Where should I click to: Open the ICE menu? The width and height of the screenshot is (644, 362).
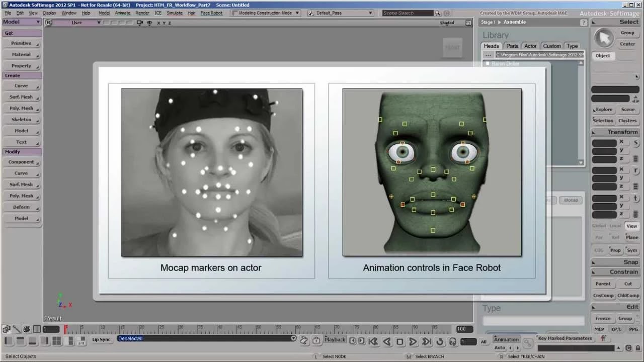click(158, 13)
